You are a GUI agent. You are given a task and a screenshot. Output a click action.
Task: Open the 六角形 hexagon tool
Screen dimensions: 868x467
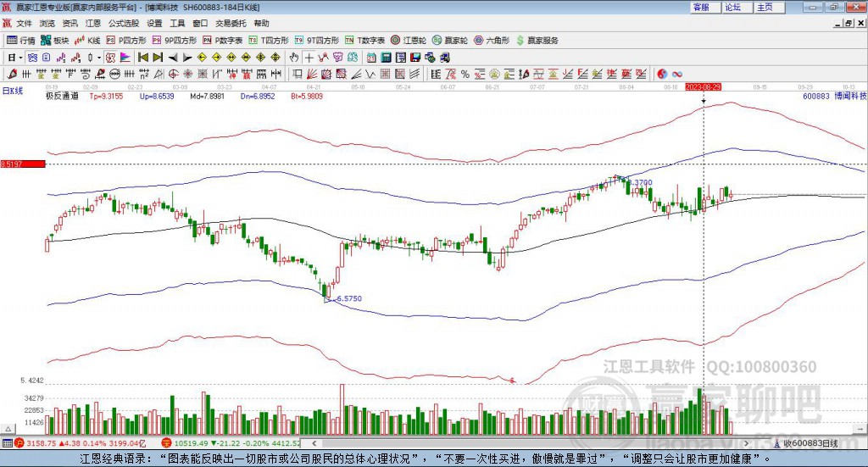(492, 41)
